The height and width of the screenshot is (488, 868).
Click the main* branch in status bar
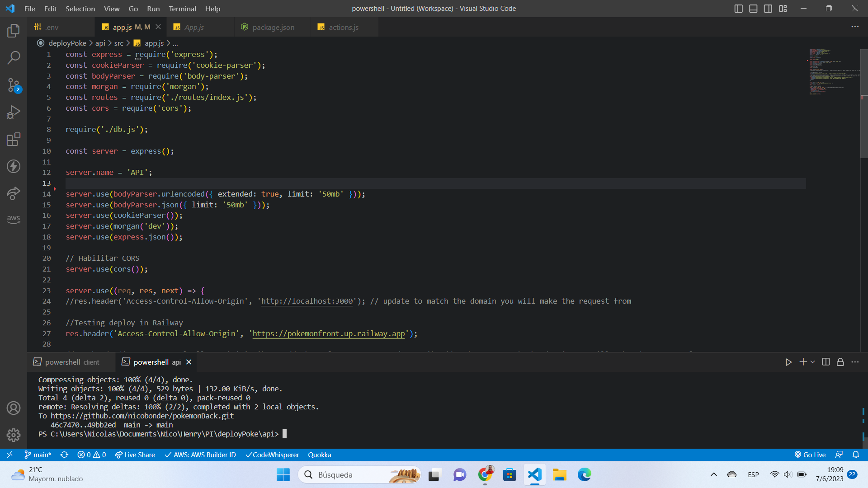click(x=38, y=455)
